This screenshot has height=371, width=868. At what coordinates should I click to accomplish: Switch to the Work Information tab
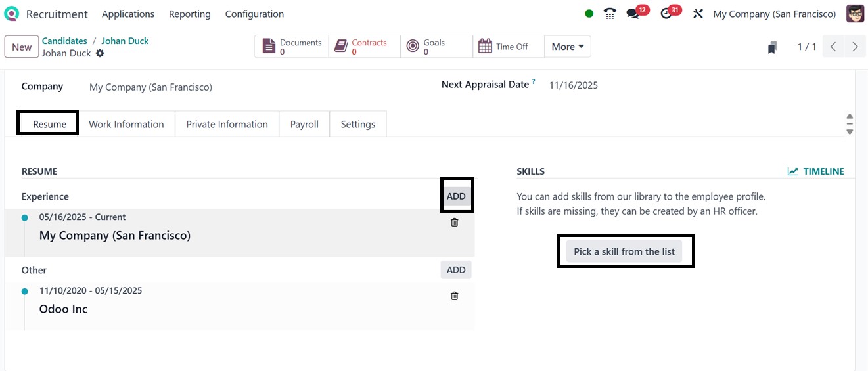pyautogui.click(x=126, y=124)
